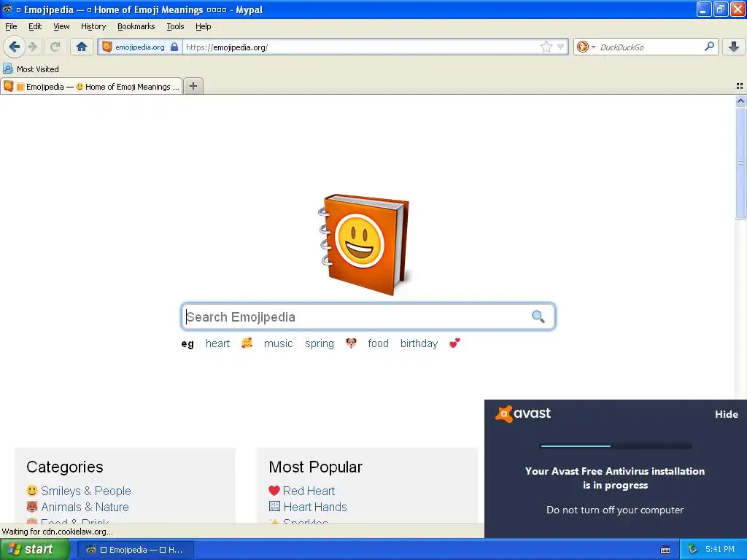Click the smiling face with hearts emoji
Image resolution: width=747 pixels, height=560 pixels.
pos(247,343)
